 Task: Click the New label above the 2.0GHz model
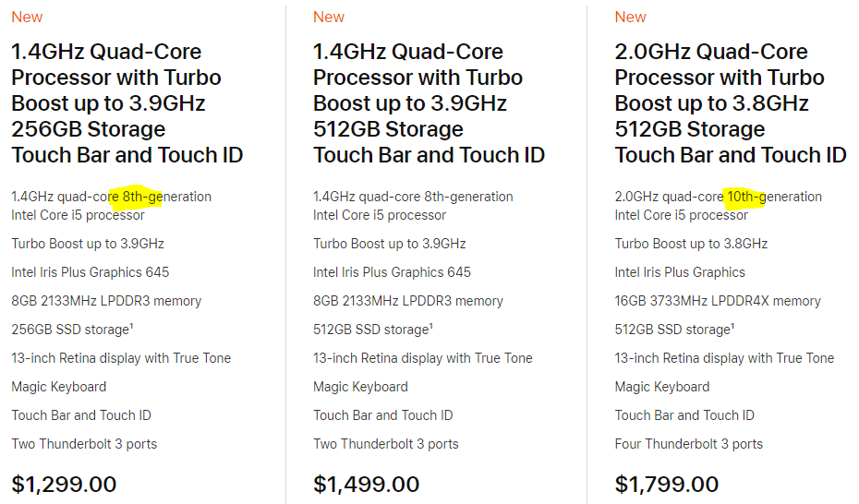point(631,17)
